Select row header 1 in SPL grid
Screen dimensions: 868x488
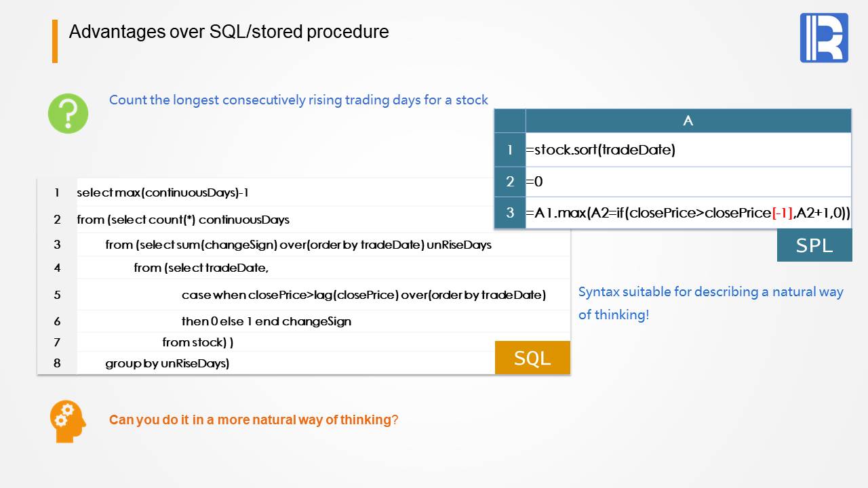point(510,150)
